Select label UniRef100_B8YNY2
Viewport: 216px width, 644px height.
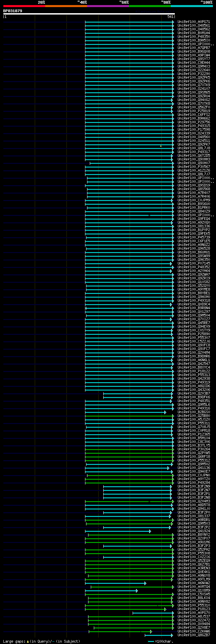pyautogui.click(x=194, y=535)
